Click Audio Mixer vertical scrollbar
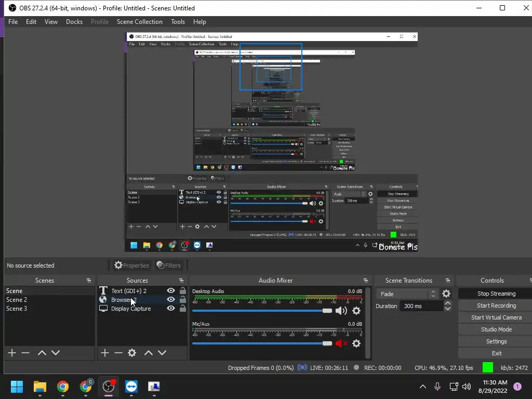Screen dimensions: 532x399 point(368,322)
